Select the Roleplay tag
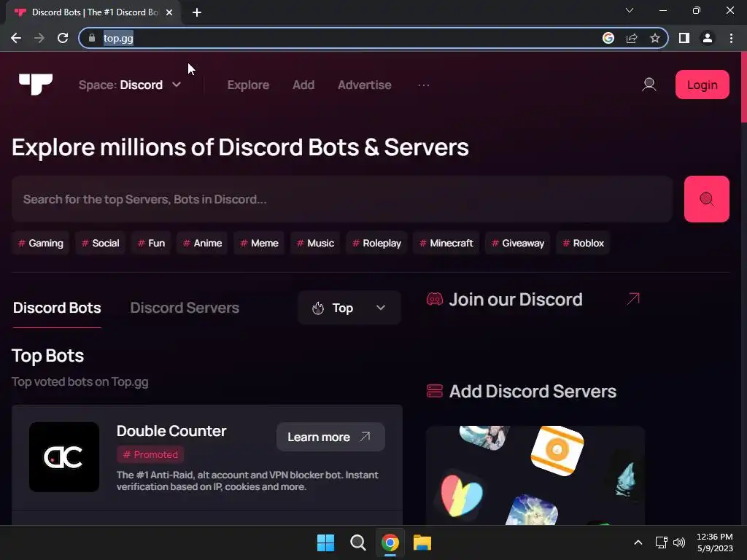Viewport: 747px width, 560px height. (376, 243)
